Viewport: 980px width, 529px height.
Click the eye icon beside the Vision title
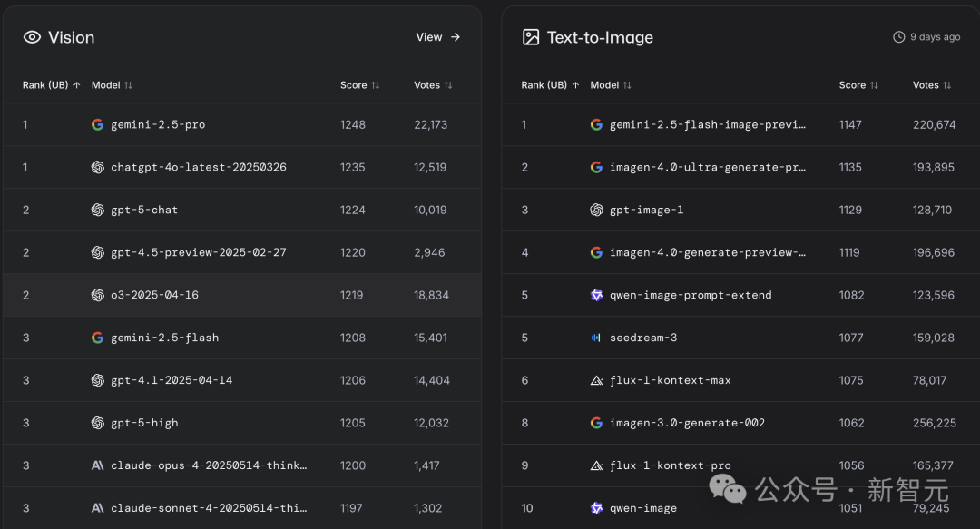pos(32,37)
